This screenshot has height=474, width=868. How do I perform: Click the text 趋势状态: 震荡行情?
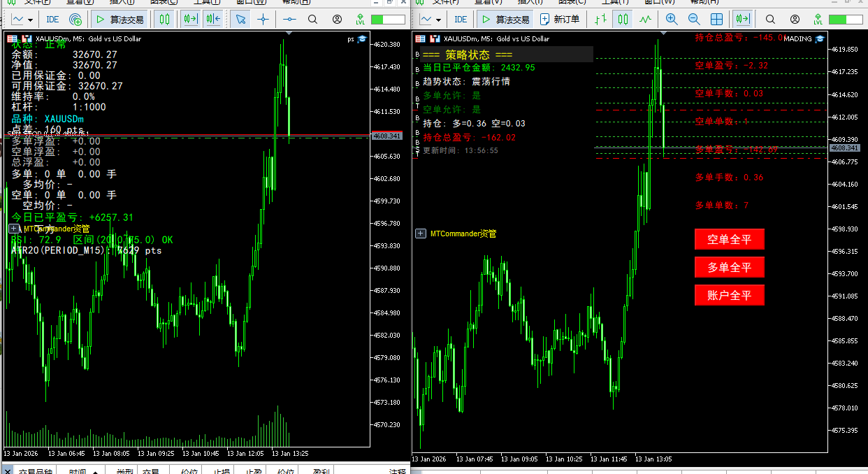pos(466,82)
